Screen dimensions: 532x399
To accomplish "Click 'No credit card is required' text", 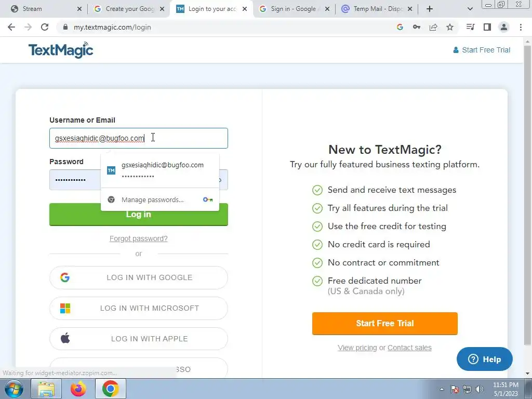I will [x=379, y=244].
